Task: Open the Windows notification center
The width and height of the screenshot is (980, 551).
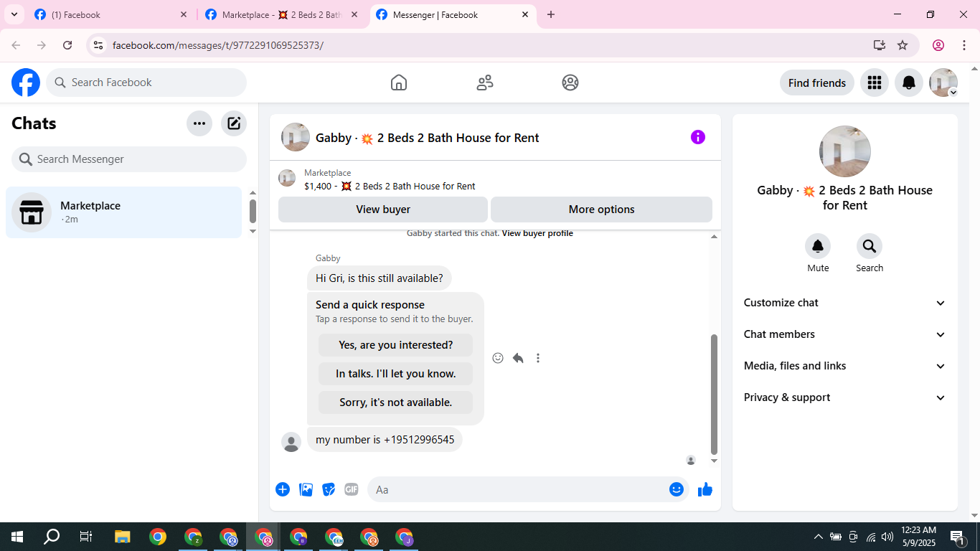Action: 957,537
